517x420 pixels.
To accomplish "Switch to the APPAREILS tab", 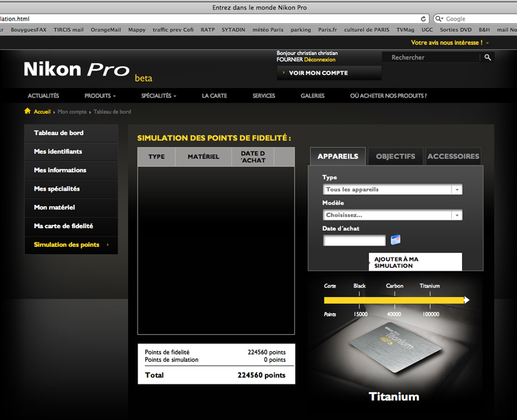I will pyautogui.click(x=338, y=156).
